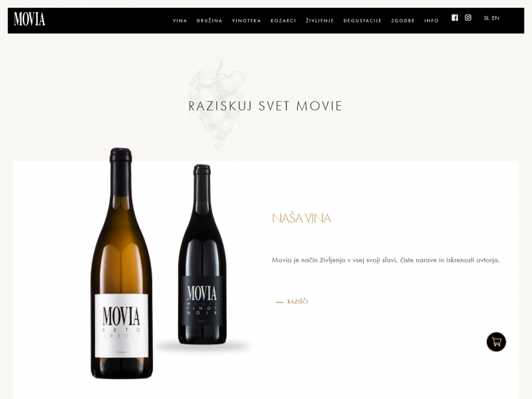This screenshot has width=532, height=399.
Task: Open the Vina menu item
Action: [180, 21]
